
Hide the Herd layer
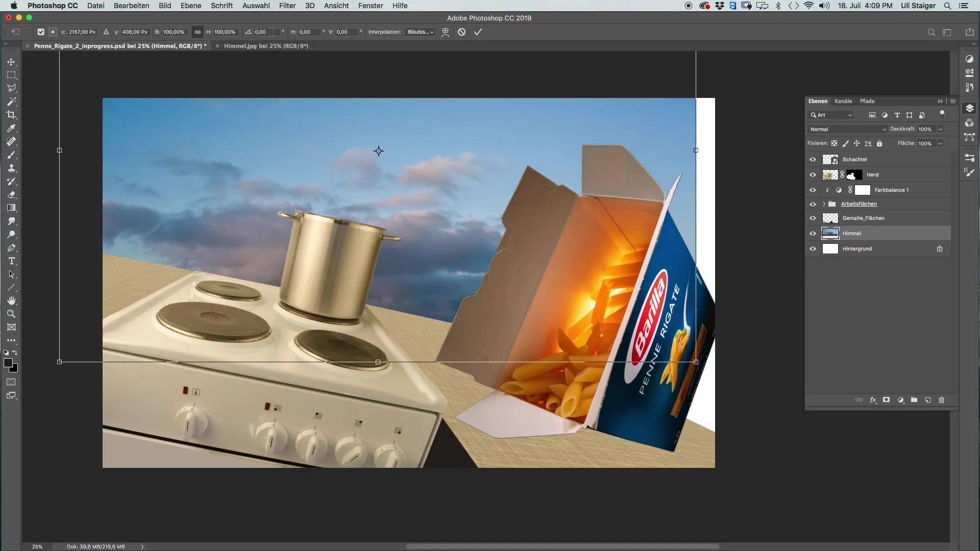(813, 174)
